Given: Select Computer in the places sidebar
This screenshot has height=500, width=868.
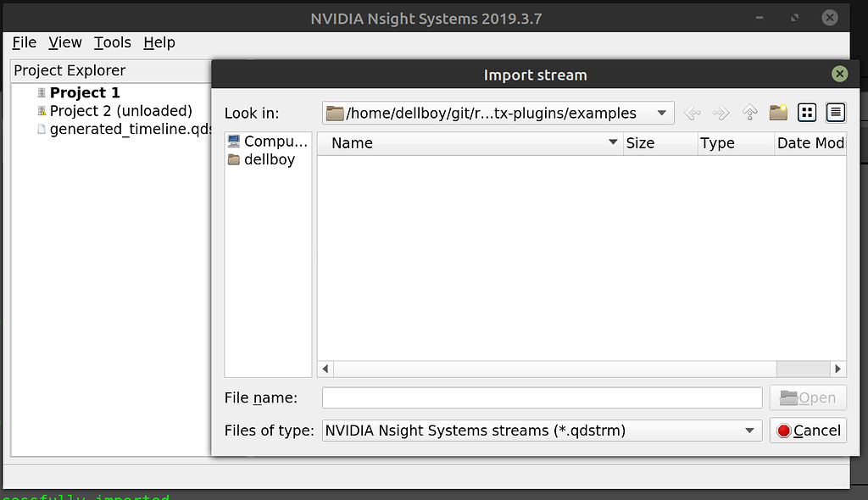Looking at the screenshot, I should (267, 141).
